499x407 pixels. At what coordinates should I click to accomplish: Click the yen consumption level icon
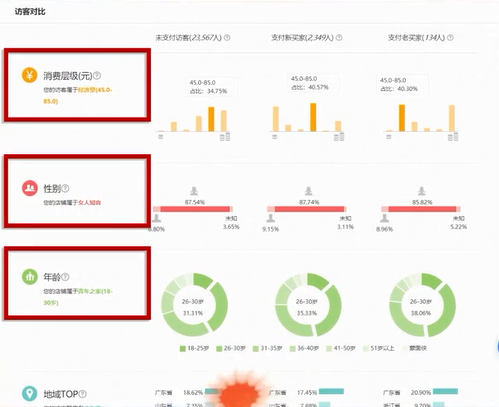[29, 75]
